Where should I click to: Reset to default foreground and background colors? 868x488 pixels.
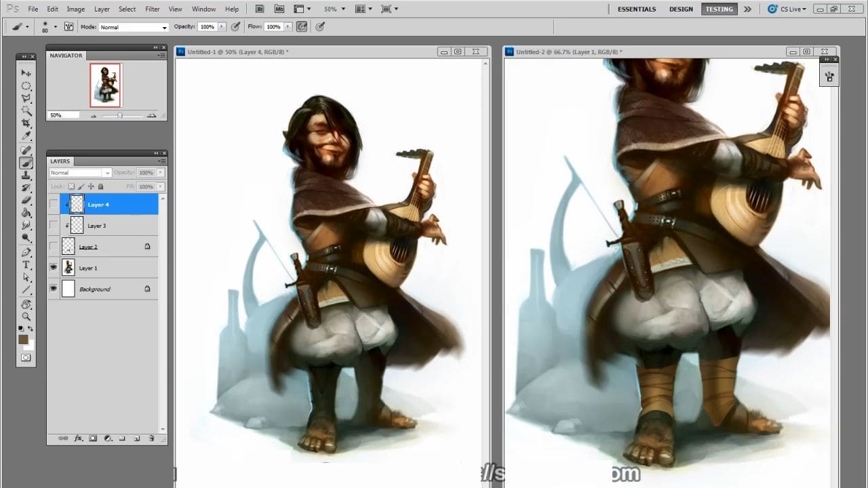click(21, 329)
